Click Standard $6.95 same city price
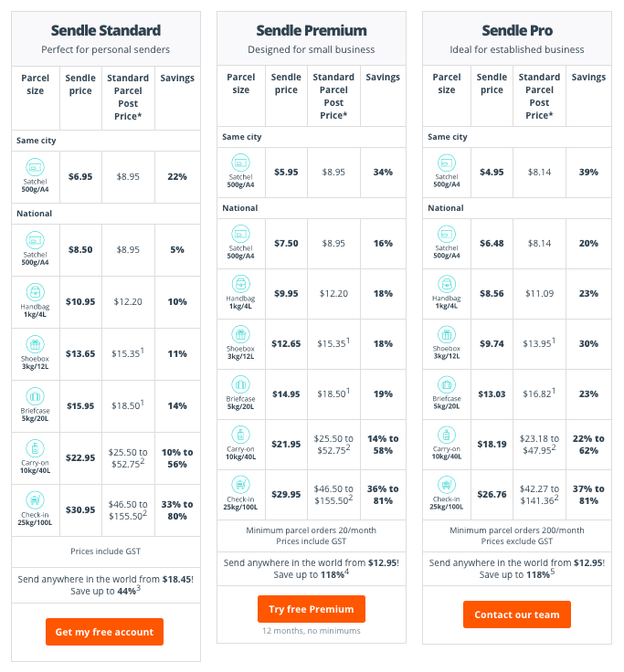 click(80, 176)
